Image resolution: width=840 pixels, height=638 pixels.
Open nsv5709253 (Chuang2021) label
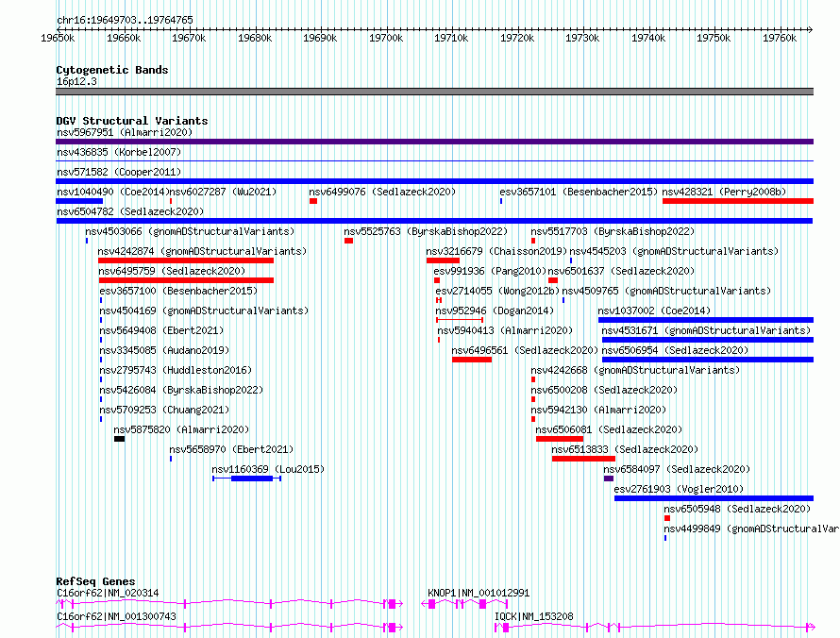(164, 410)
